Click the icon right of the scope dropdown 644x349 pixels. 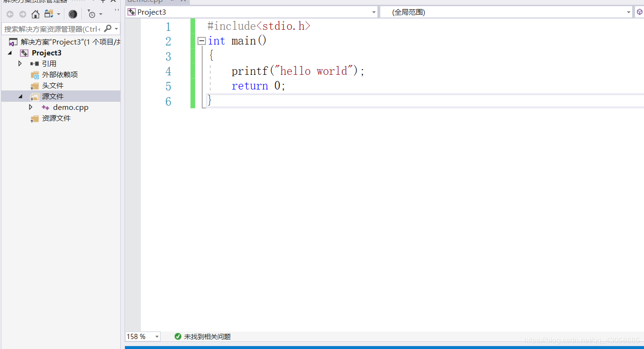click(x=639, y=11)
